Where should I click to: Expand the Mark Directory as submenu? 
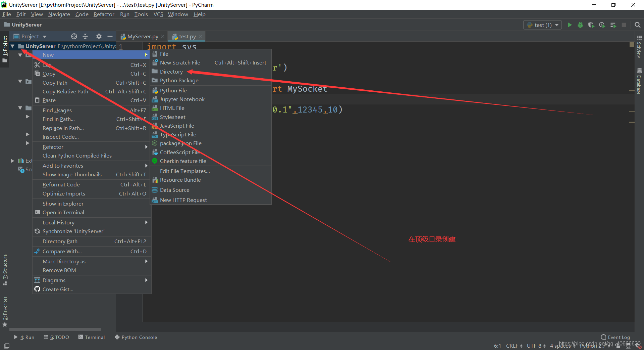[x=92, y=261]
